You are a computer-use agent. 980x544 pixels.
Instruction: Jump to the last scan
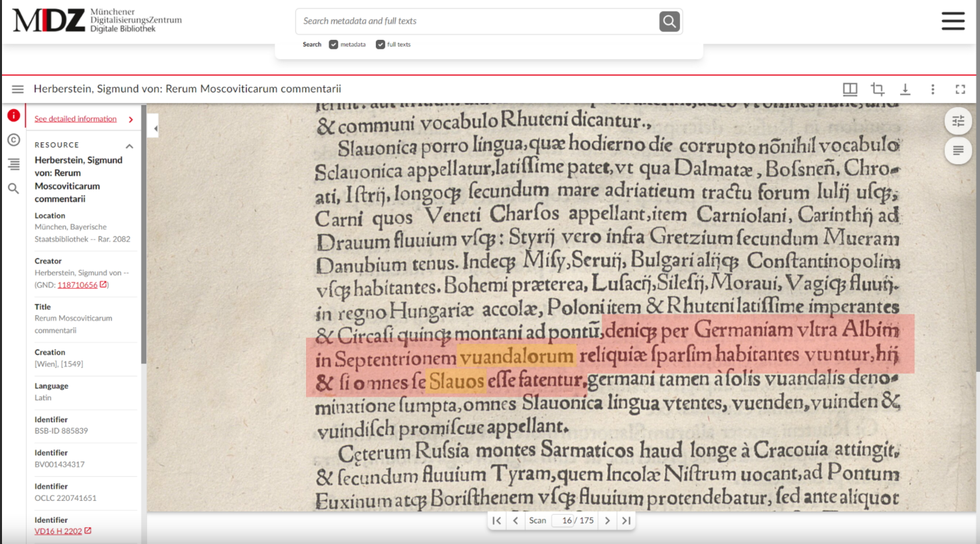pyautogui.click(x=626, y=521)
